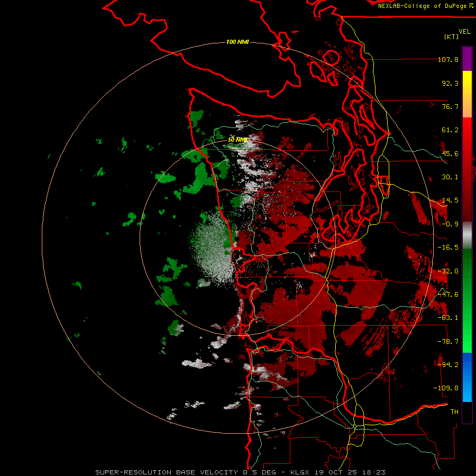This screenshot has height=476, width=476.
Task: Click the 45.6 legend value
Action: 450,153
